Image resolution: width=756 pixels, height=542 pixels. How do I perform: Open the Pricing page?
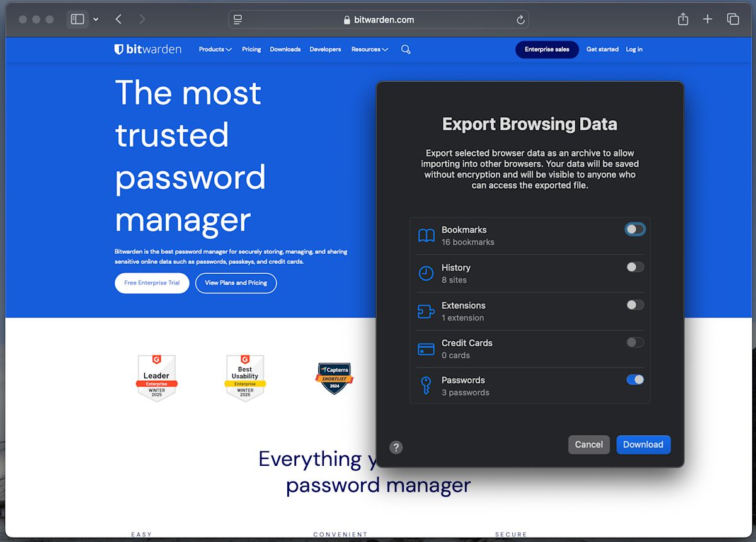(x=251, y=49)
